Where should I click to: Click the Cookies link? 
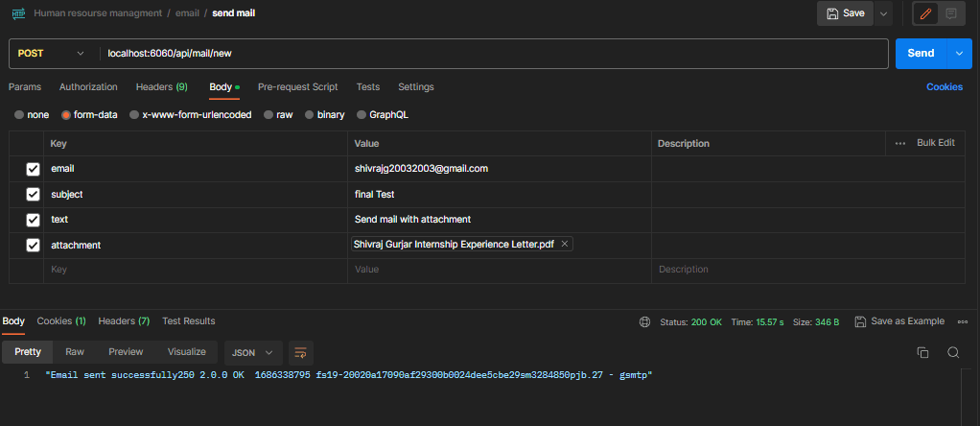pos(944,87)
